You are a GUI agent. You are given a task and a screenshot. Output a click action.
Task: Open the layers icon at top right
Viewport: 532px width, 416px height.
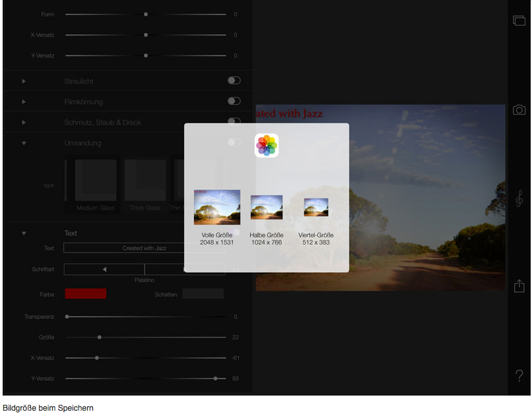click(x=519, y=21)
